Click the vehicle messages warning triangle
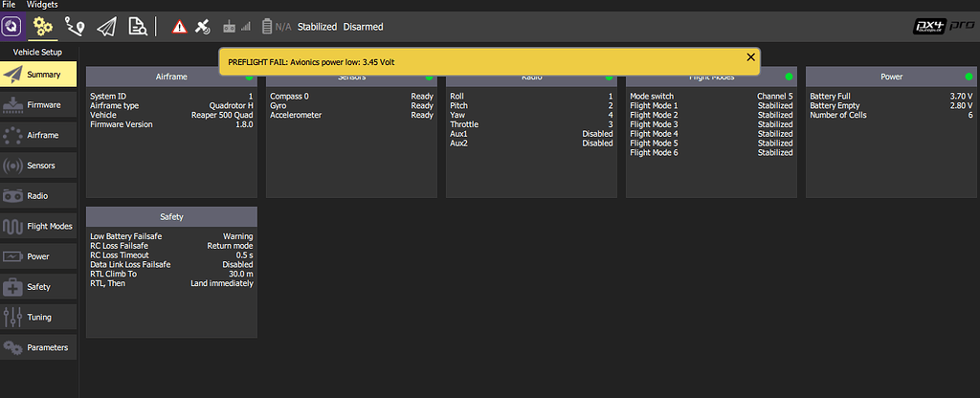980x398 pixels. [179, 27]
